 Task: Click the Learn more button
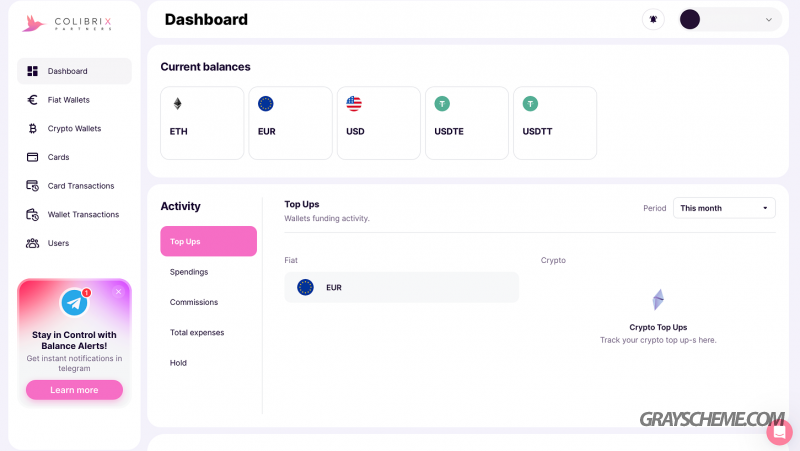pyautogui.click(x=74, y=390)
